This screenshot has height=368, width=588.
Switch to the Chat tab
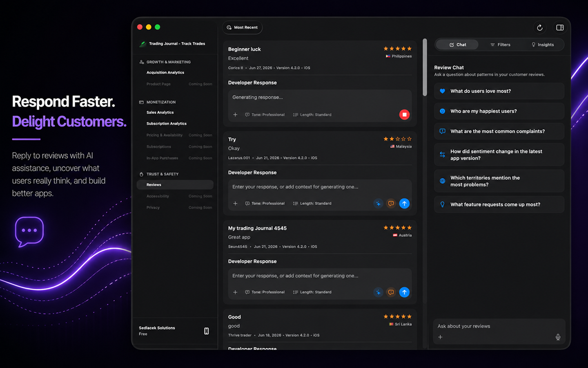(x=457, y=45)
